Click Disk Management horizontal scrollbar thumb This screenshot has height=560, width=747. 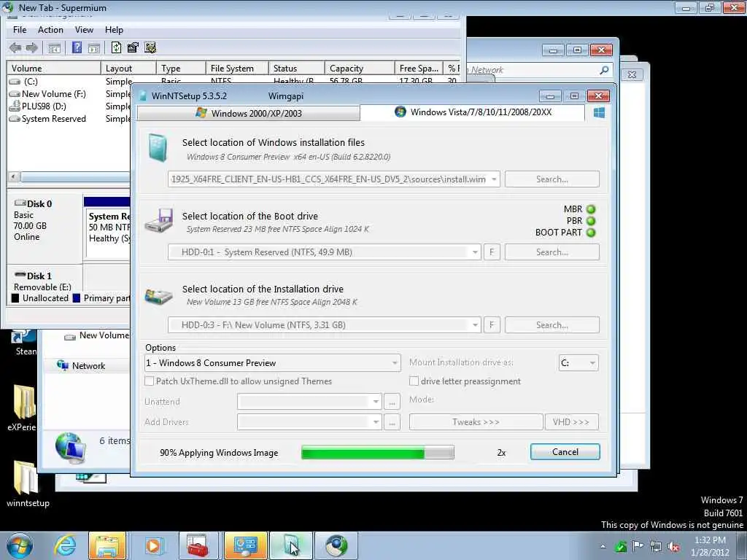pyautogui.click(x=75, y=177)
